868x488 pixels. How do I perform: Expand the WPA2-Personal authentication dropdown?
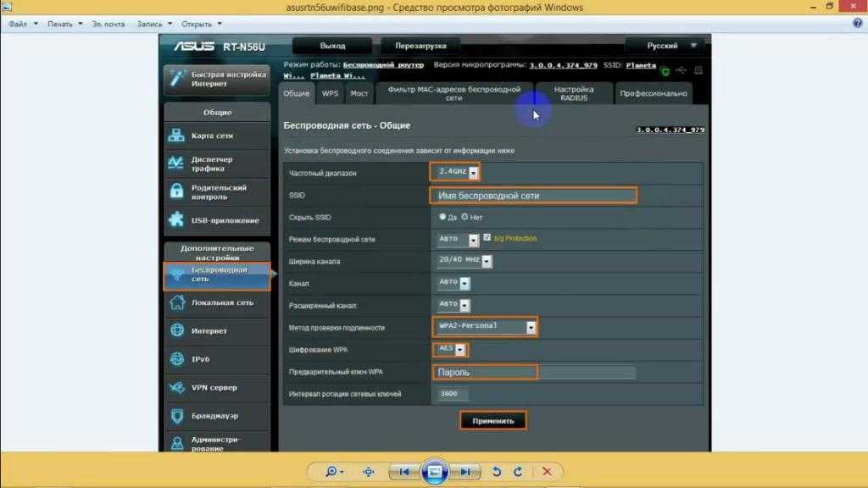[x=531, y=327]
